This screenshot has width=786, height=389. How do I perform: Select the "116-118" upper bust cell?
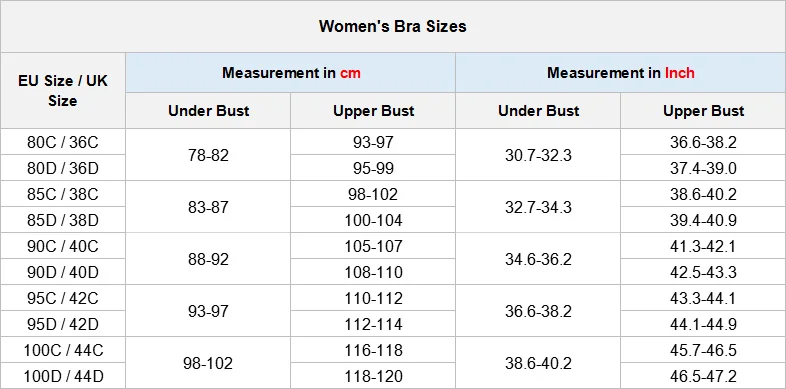point(373,350)
